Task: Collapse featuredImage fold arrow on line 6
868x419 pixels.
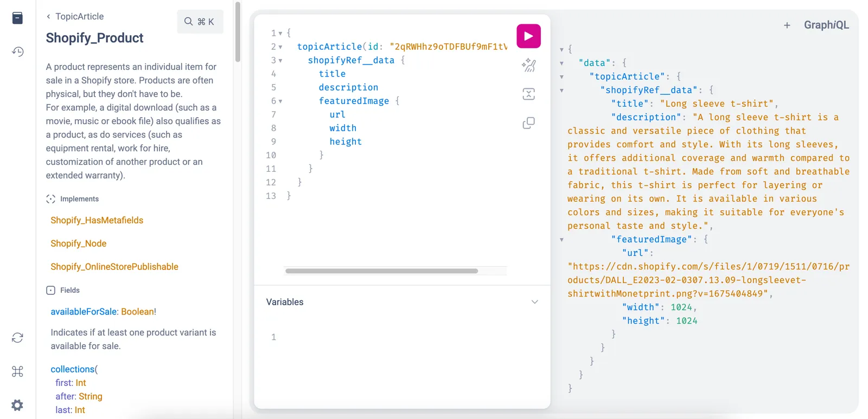Action: coord(280,101)
